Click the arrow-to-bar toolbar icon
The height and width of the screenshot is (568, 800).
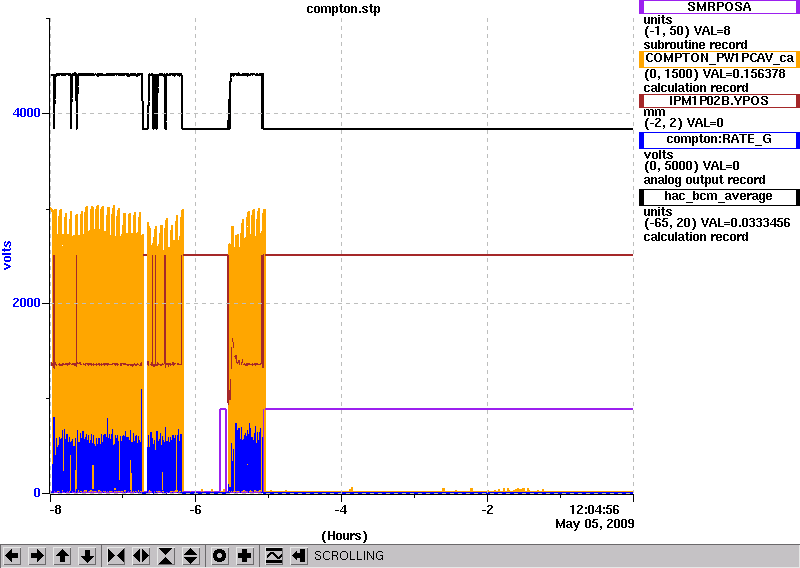[x=299, y=555]
